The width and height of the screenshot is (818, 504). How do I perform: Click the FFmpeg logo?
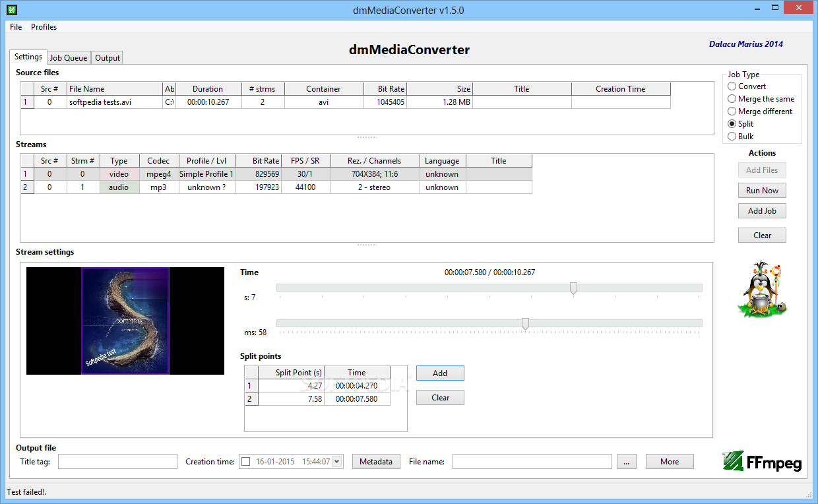click(762, 461)
